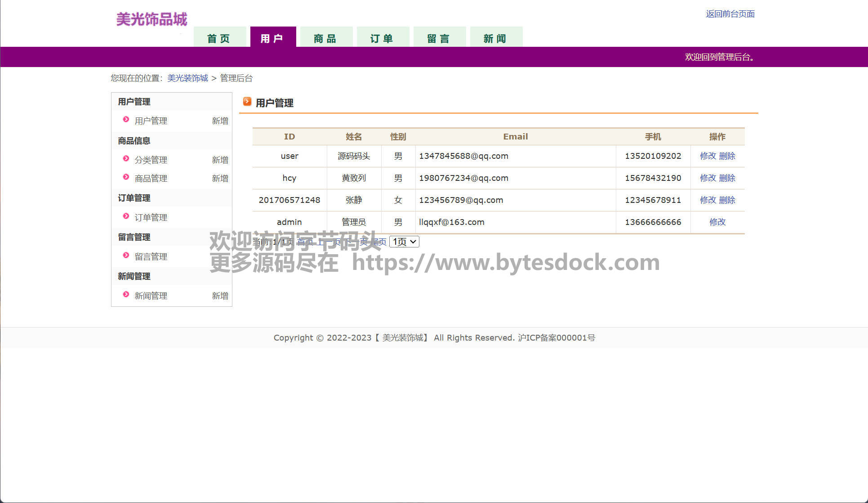This screenshot has width=868, height=503.
Task: Click the bullet icon beside 订单管理
Action: pos(126,216)
